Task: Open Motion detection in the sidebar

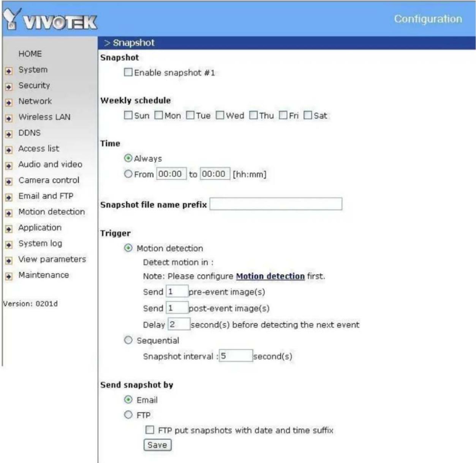Action: tap(52, 212)
